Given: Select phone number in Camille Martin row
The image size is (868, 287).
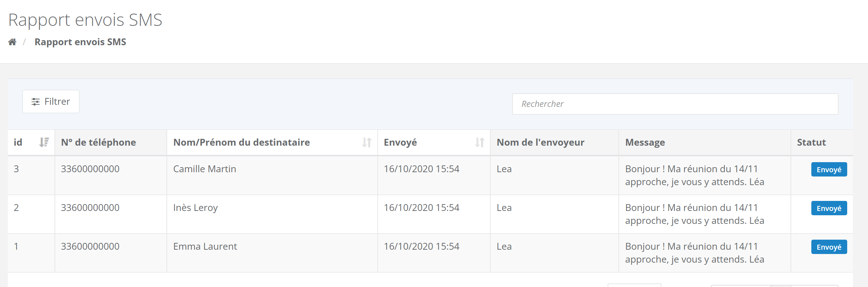Looking at the screenshot, I should point(90,169).
